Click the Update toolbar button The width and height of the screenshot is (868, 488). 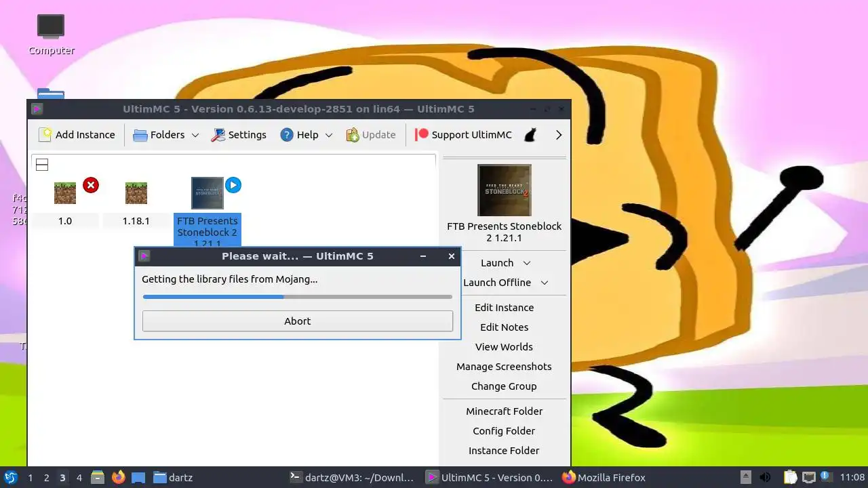(371, 135)
